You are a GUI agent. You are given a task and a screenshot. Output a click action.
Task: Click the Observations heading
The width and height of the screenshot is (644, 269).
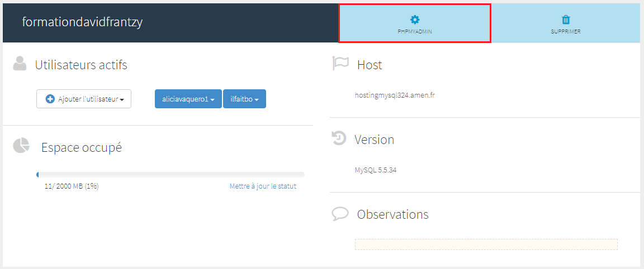pyautogui.click(x=392, y=214)
